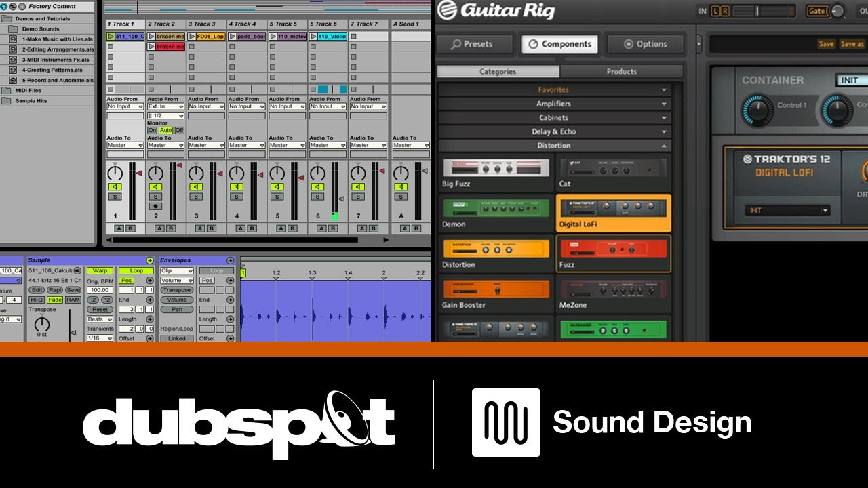Toggle the Fade sample option

pos(55,300)
